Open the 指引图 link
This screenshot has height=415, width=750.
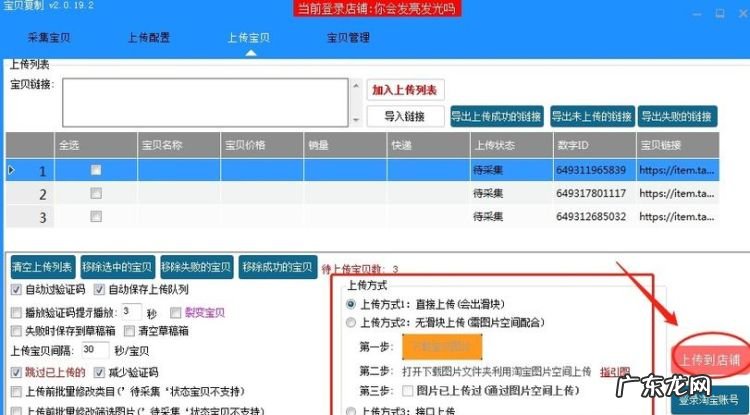(x=615, y=370)
